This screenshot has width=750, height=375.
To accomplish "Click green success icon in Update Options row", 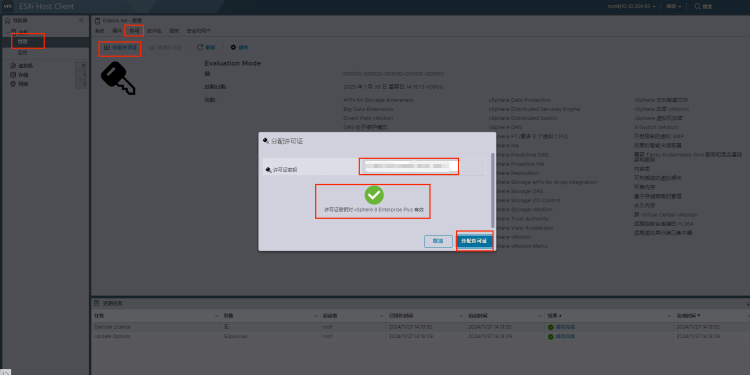I will (551, 336).
